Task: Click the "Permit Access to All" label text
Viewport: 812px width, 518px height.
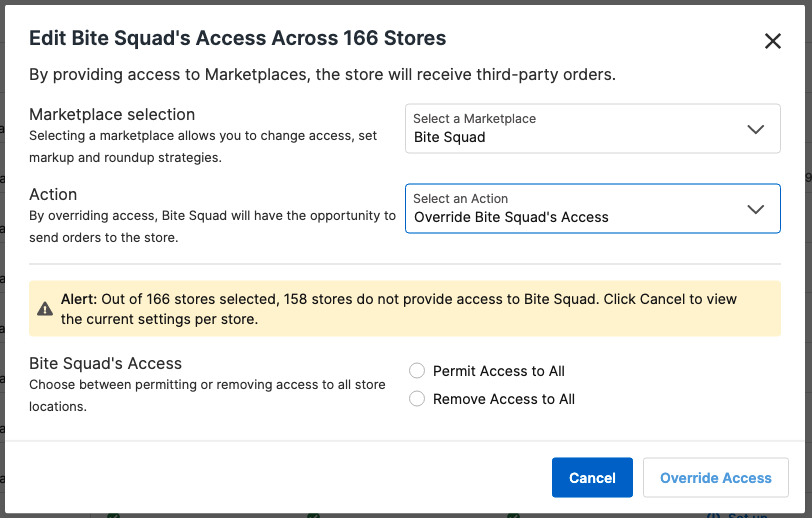Action: [498, 371]
